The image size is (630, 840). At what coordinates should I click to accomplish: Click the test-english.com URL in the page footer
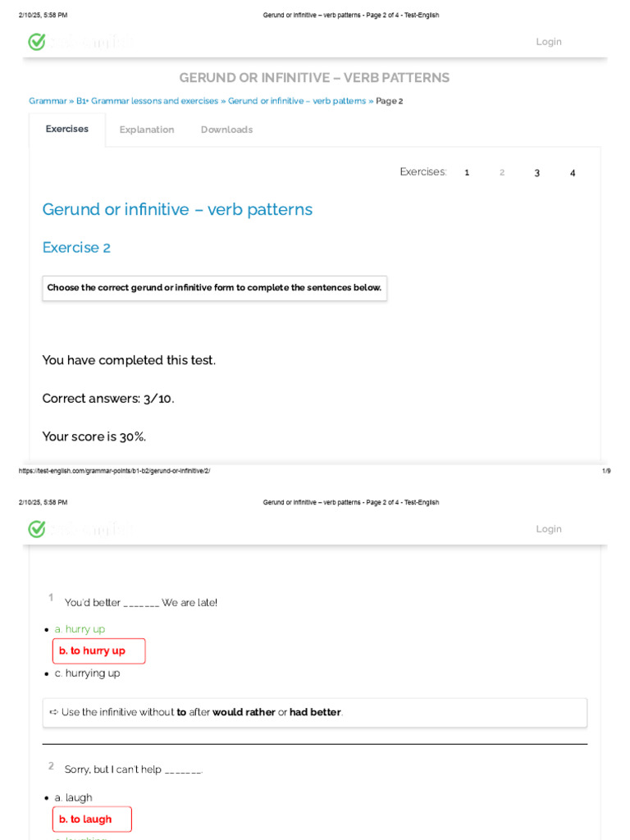114,471
